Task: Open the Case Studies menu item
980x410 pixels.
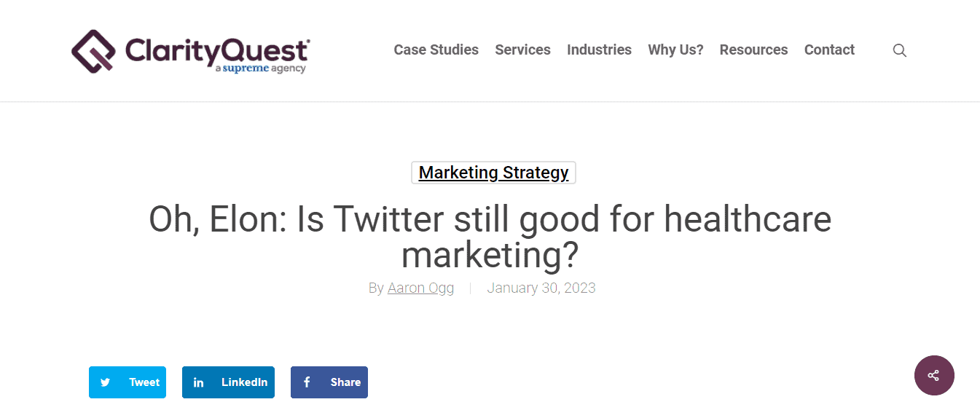Action: (436, 50)
